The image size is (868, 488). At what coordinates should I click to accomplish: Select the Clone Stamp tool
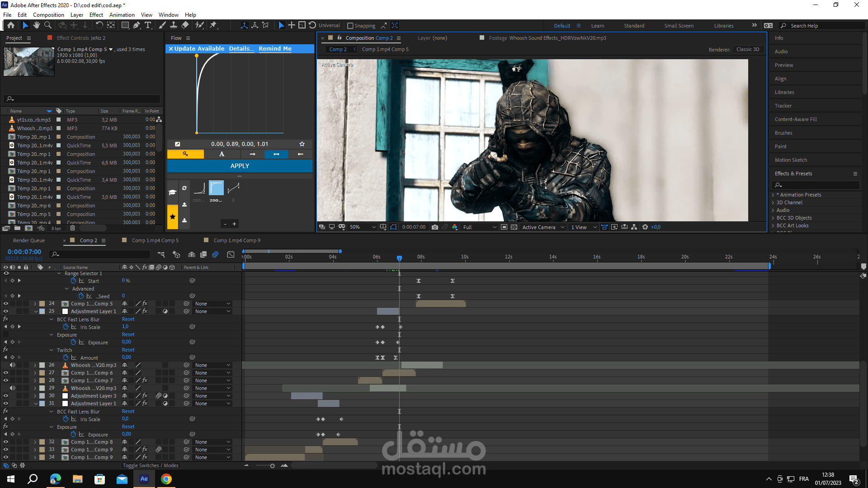173,25
